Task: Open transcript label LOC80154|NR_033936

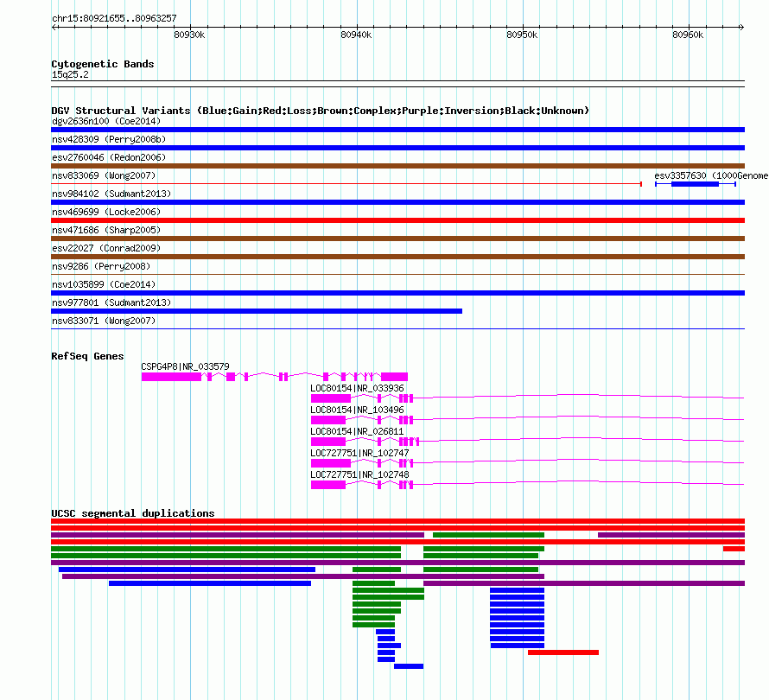Action: pyautogui.click(x=357, y=388)
